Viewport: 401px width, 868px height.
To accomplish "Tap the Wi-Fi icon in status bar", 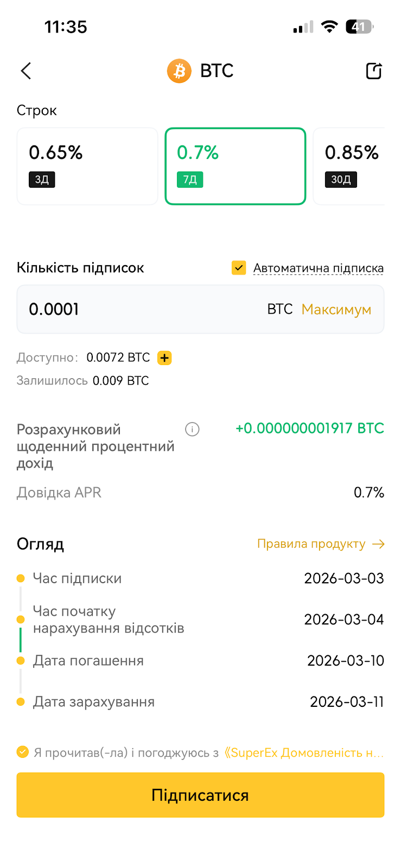I will tap(329, 27).
